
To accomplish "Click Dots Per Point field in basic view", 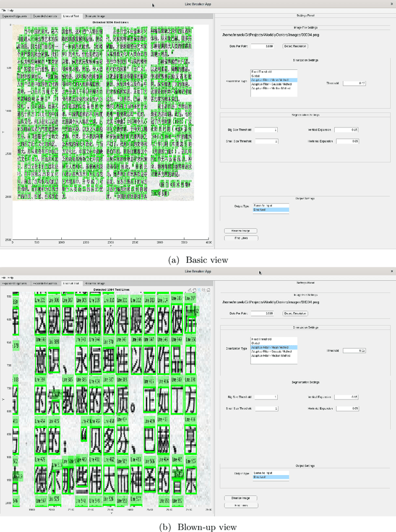I will (264, 46).
